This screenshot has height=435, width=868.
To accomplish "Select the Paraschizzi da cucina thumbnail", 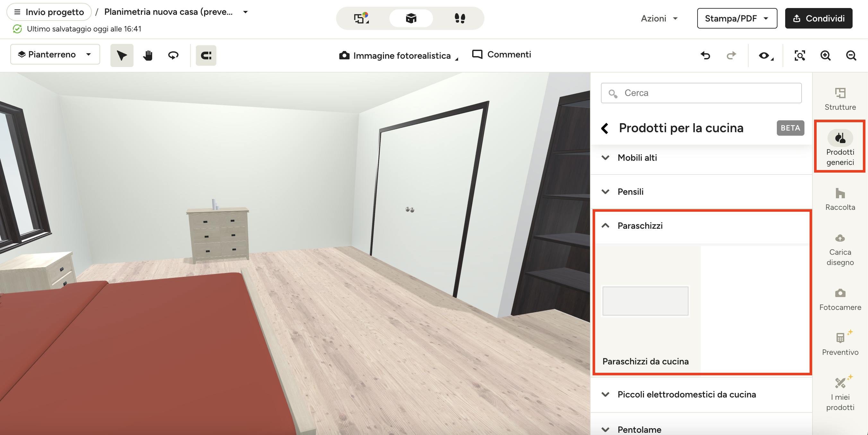I will point(645,301).
